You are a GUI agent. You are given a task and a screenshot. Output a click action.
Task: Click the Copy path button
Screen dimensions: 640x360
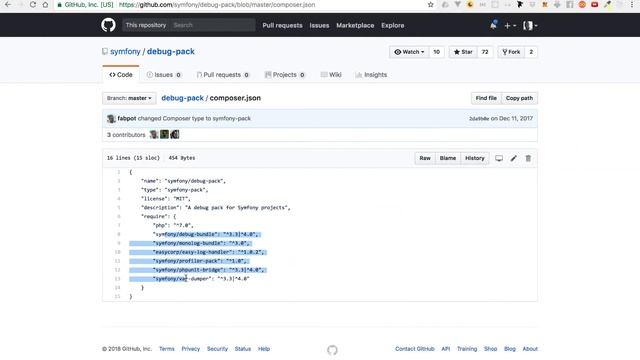(519, 98)
